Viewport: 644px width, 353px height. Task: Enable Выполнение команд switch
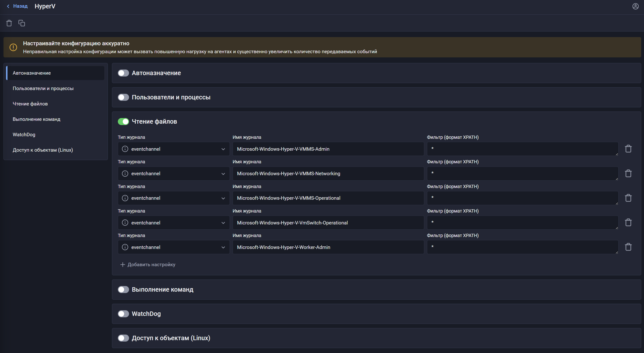pos(123,290)
